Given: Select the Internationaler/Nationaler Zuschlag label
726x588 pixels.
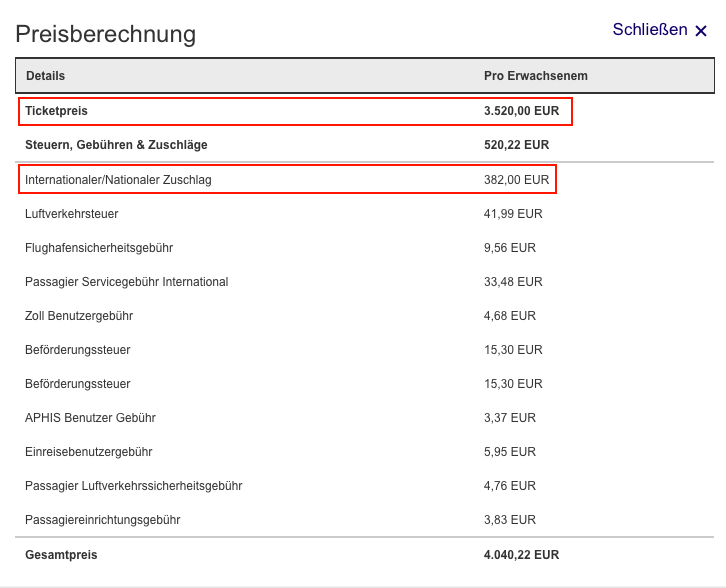Looking at the screenshot, I should click(x=118, y=180).
